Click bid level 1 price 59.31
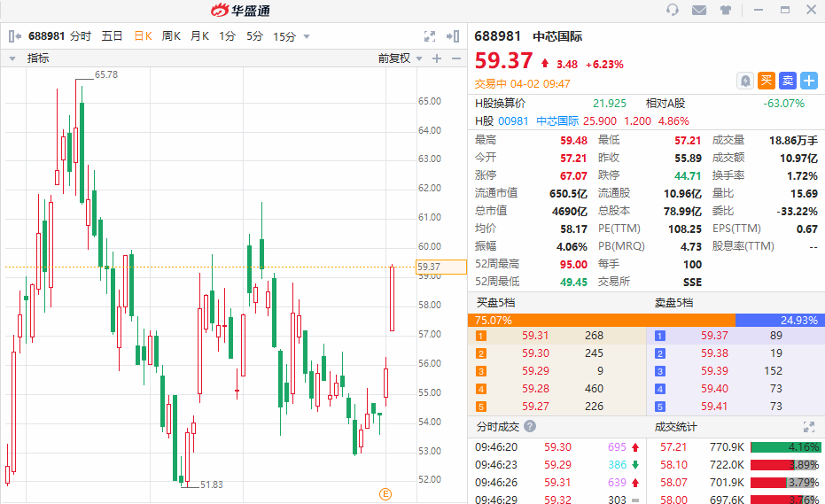Viewport: 825px width, 504px height. click(535, 336)
